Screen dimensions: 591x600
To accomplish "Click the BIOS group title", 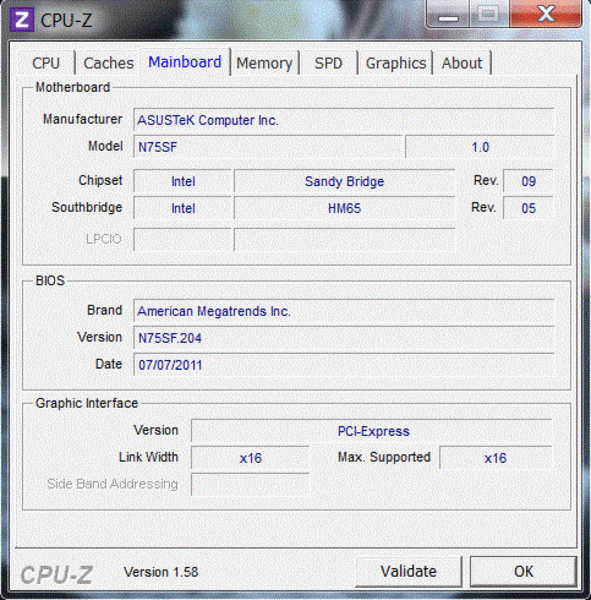I will click(50, 280).
